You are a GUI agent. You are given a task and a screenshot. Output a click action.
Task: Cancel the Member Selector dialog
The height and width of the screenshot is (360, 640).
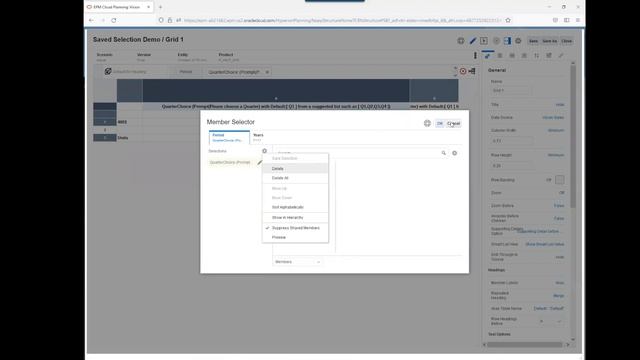(x=453, y=123)
